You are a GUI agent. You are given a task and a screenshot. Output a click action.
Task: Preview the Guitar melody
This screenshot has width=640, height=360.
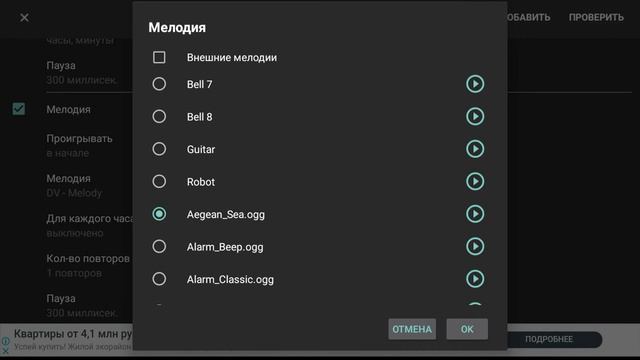pos(475,149)
